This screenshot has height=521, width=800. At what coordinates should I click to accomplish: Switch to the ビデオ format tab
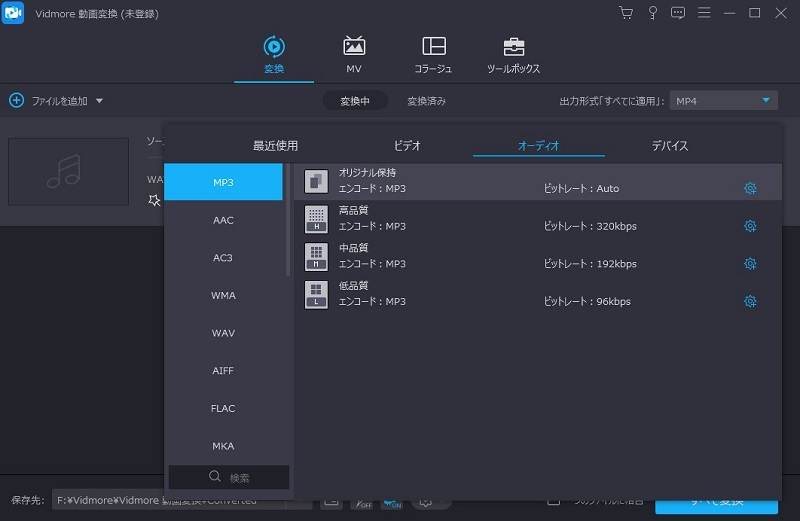point(407,146)
